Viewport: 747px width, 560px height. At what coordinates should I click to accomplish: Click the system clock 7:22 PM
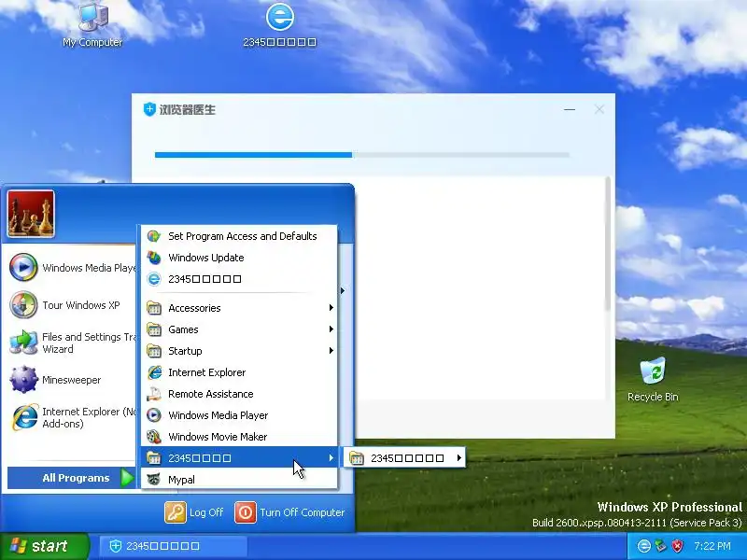(712, 546)
